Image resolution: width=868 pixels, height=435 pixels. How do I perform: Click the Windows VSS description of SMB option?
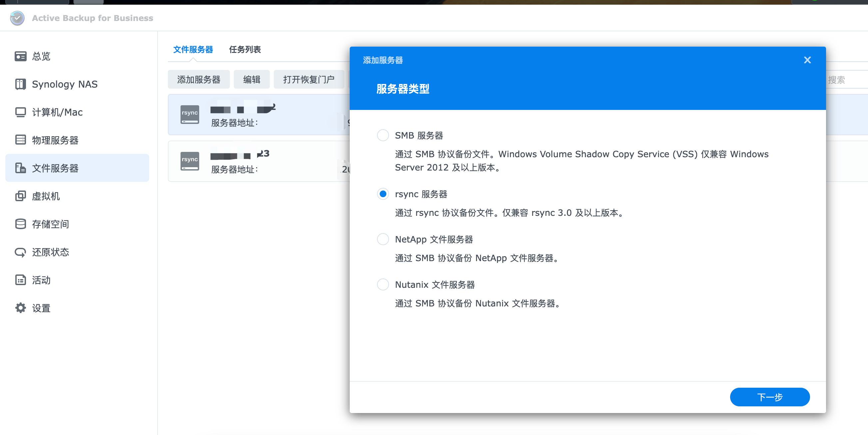pos(582,161)
